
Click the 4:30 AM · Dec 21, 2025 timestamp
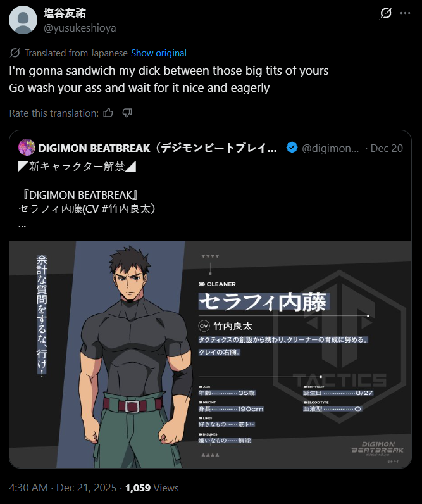point(63,488)
